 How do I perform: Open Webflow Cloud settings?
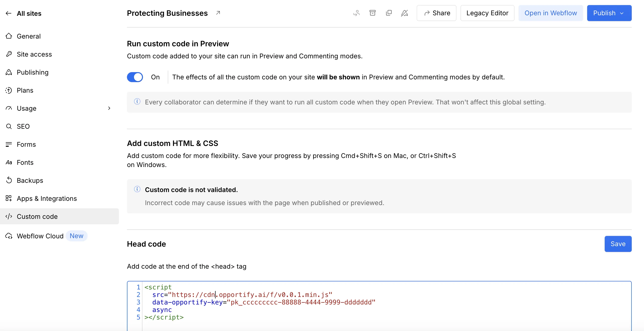tap(40, 236)
